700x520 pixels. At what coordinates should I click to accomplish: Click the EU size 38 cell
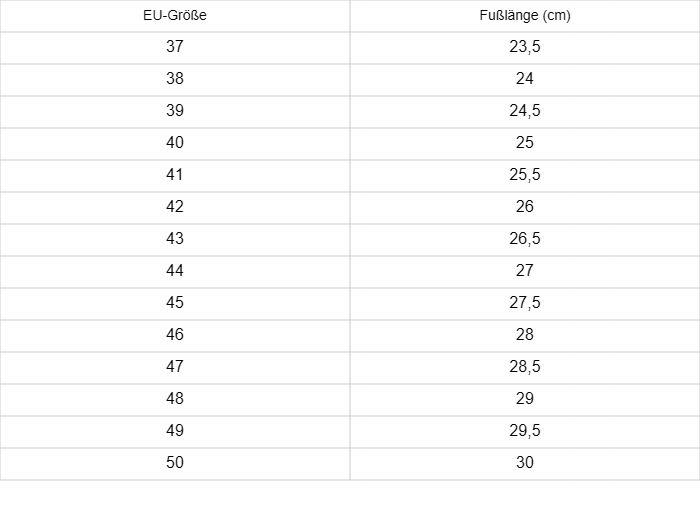point(175,78)
